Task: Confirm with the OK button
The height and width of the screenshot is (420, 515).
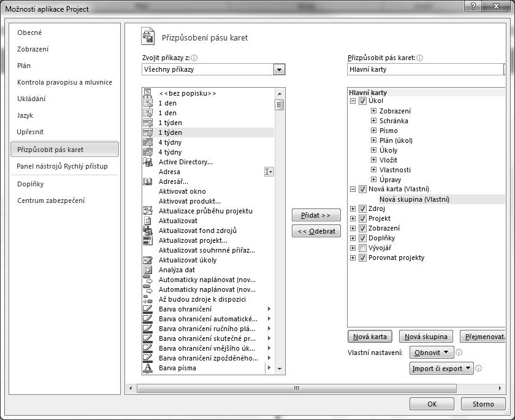Action: point(432,404)
